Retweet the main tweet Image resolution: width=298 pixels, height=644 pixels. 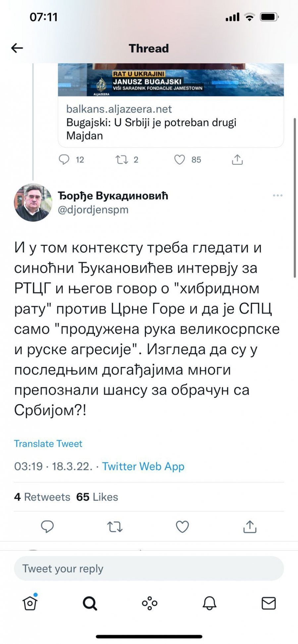[115, 527]
